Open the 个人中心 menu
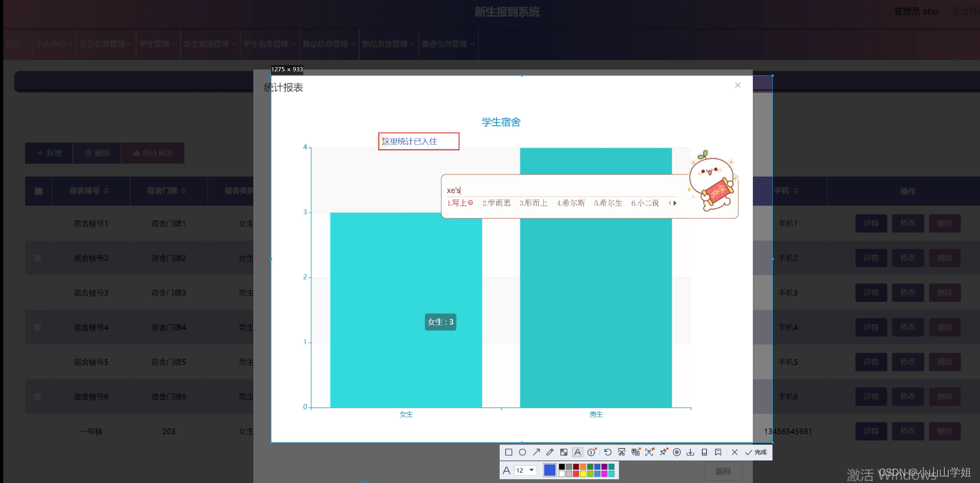The height and width of the screenshot is (483, 980). pyautogui.click(x=53, y=44)
